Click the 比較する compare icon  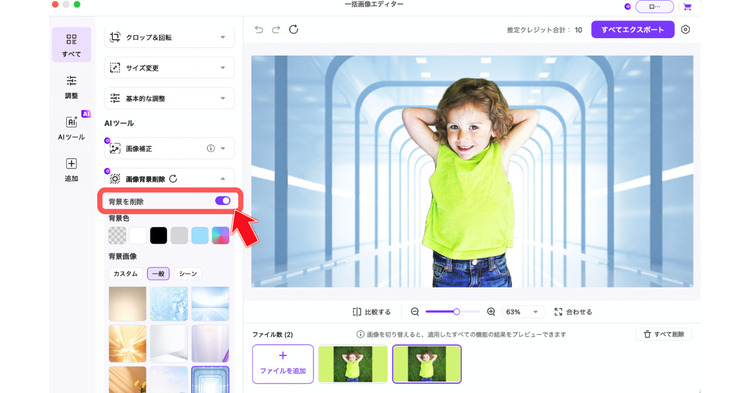[x=357, y=312]
